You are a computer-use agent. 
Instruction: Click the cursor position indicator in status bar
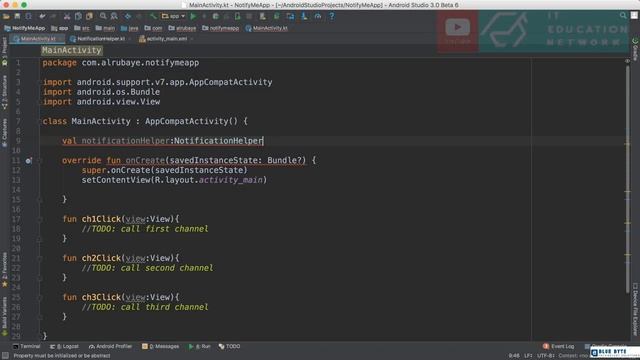514,356
